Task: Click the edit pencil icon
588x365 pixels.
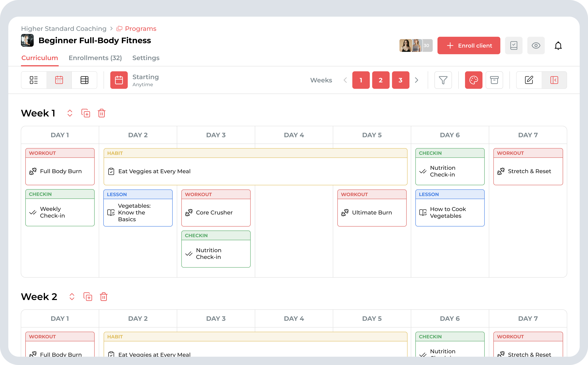Action: pyautogui.click(x=529, y=80)
